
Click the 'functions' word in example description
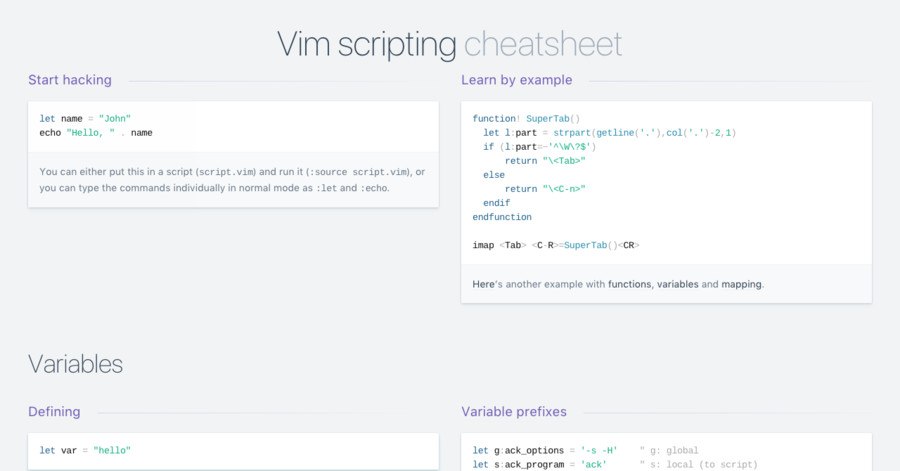tap(630, 284)
